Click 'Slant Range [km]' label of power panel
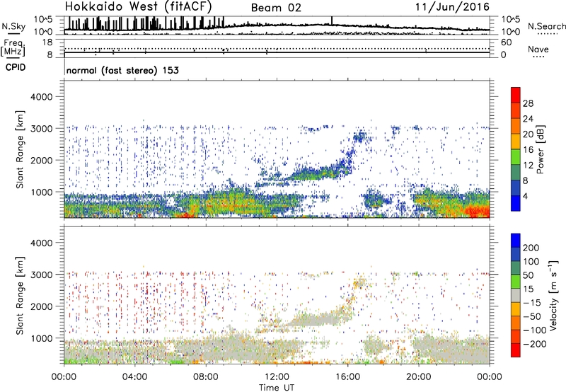566x392 pixels. tap(20, 149)
